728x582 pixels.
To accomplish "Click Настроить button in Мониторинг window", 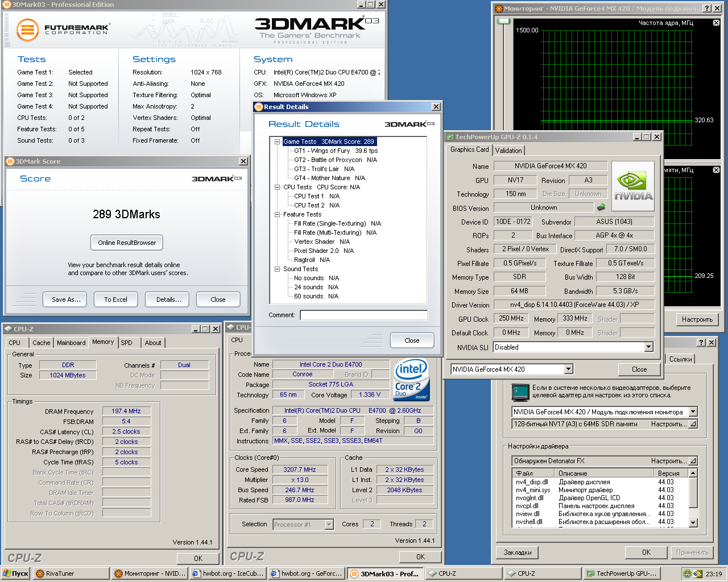I will tap(697, 319).
